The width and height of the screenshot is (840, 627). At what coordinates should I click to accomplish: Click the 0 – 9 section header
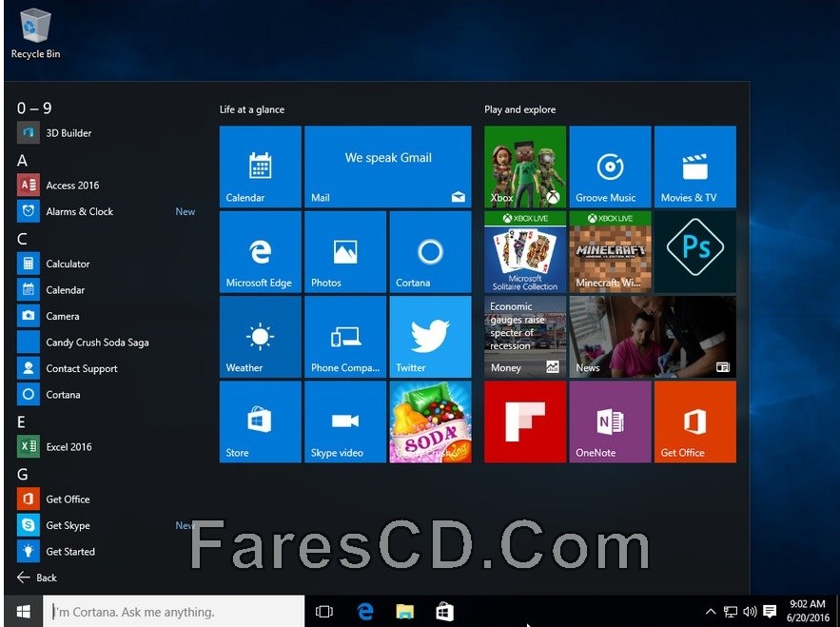coord(34,108)
